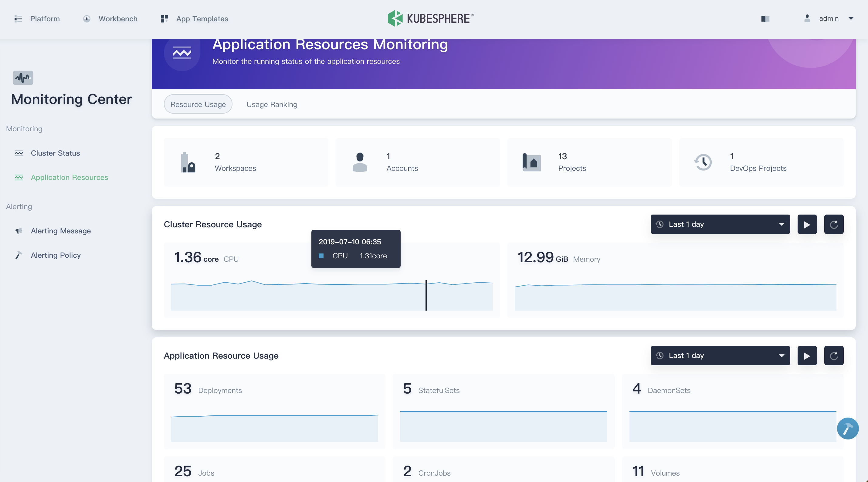Viewport: 868px width, 482px height.
Task: Expand the admin user menu
Action: click(829, 19)
